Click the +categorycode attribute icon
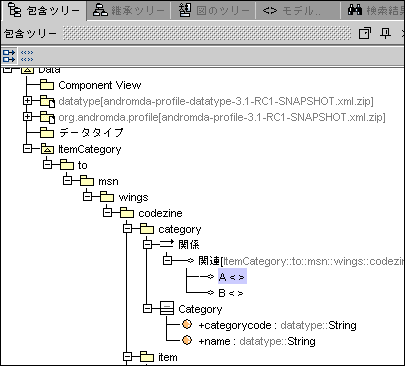Image resolution: width=405 pixels, height=366 pixels. pos(187,324)
